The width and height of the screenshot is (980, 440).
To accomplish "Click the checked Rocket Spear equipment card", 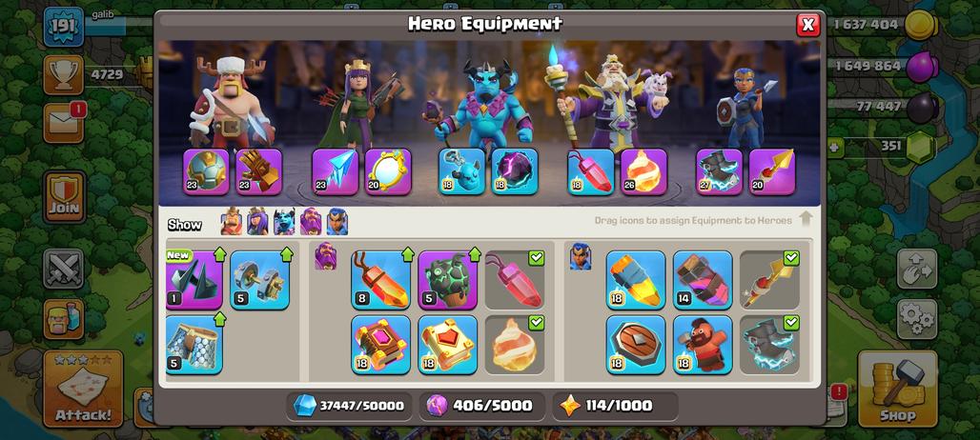I will 769,280.
